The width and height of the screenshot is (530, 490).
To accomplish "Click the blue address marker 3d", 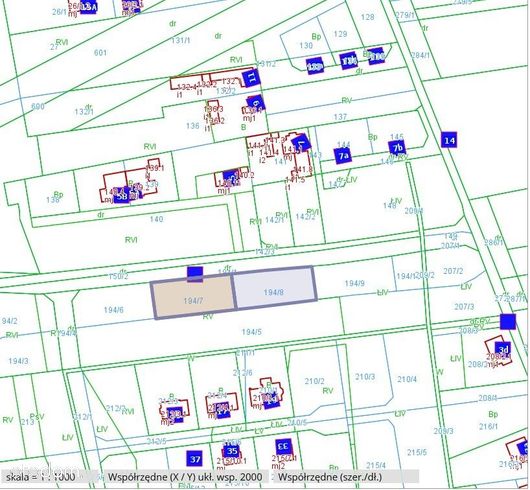I will pos(503,349).
